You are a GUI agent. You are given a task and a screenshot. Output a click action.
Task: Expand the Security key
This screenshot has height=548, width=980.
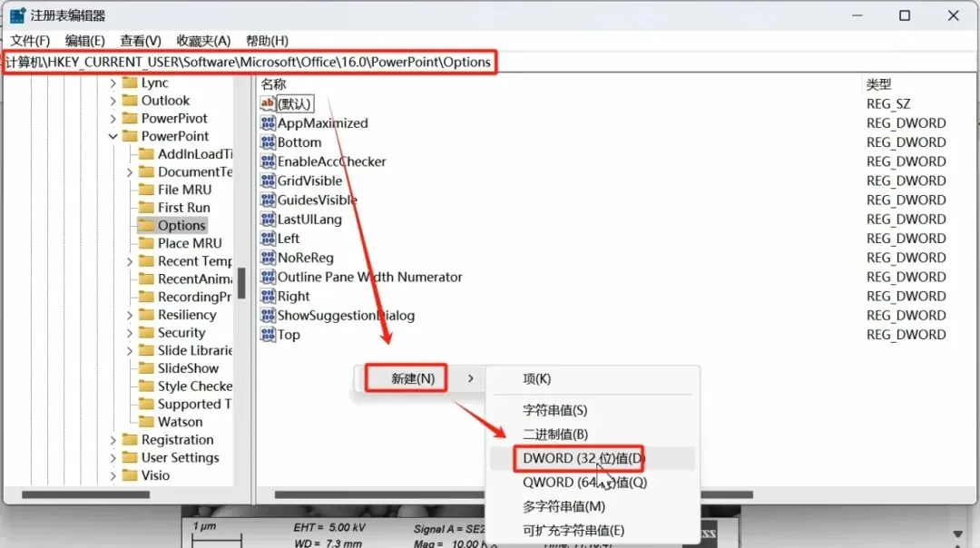[130, 333]
